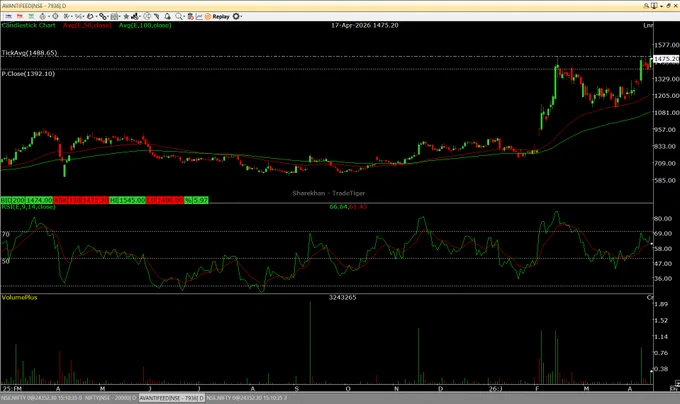Click the TickAvg(1488.65) label
This screenshot has height=404, width=680.
(29, 53)
